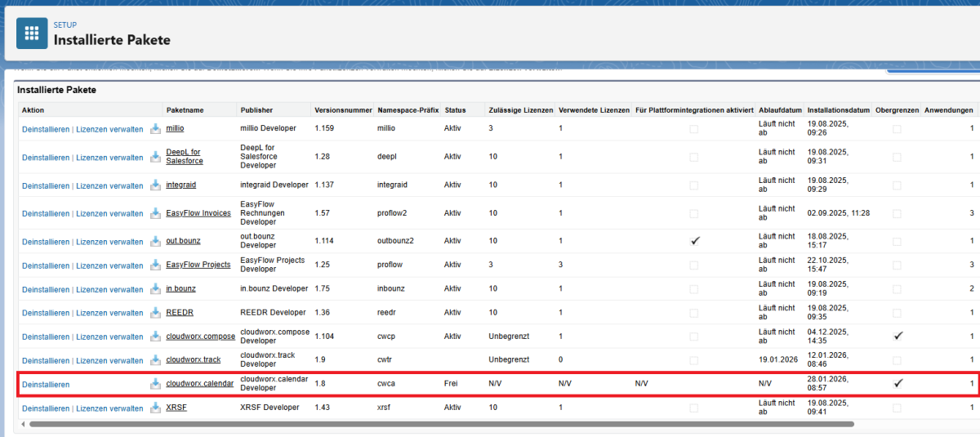The width and height of the screenshot is (980, 437).
Task: Open the cloudworx.track package link
Action: [x=194, y=359]
